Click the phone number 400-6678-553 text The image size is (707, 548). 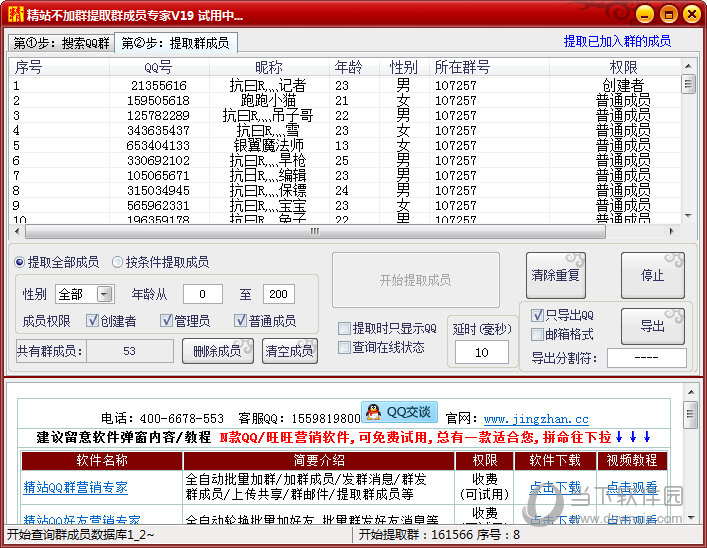(x=182, y=419)
